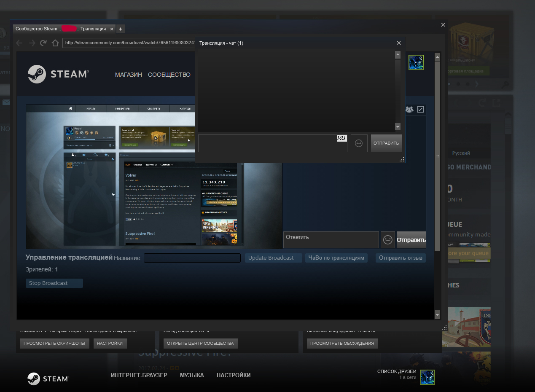This screenshot has height=392, width=535.
Task: Open emoticon picker next to Ответить field
Action: click(388, 240)
